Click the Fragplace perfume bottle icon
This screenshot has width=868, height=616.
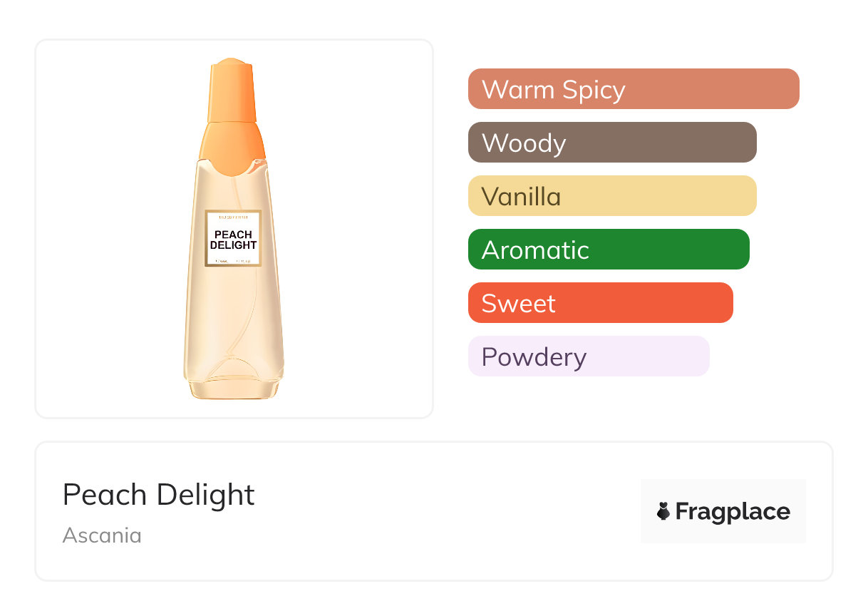tap(663, 511)
